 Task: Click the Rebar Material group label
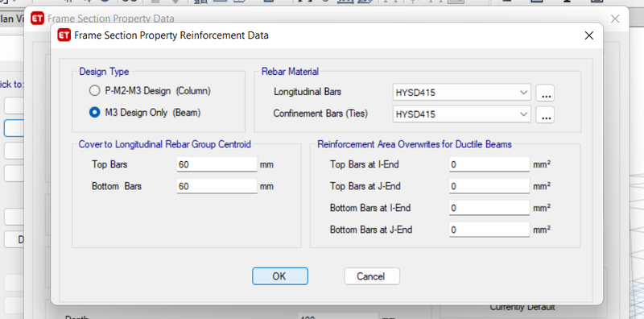(x=290, y=72)
